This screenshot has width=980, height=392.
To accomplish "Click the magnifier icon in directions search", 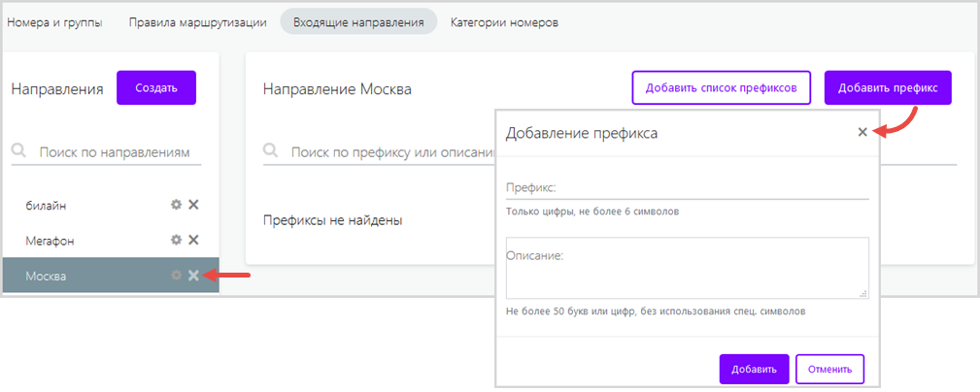I will tap(19, 152).
